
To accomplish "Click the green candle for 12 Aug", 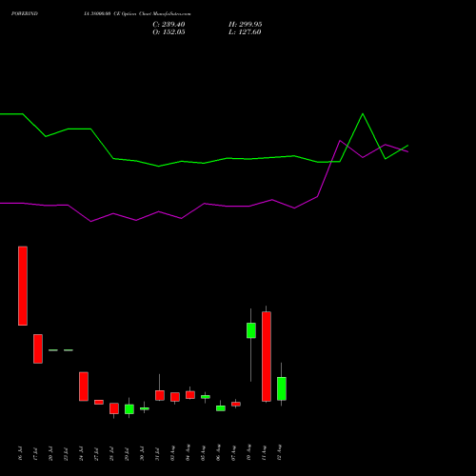I will click(x=282, y=388).
